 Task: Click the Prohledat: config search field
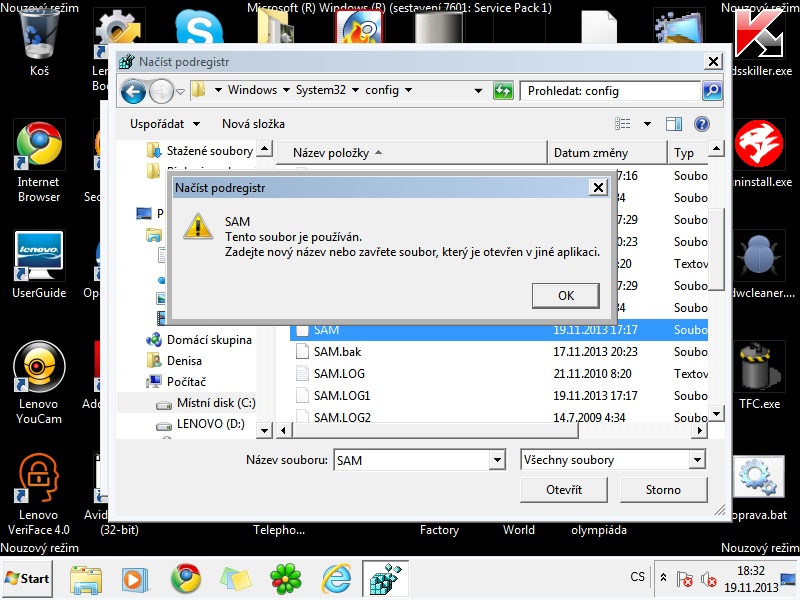click(x=610, y=91)
